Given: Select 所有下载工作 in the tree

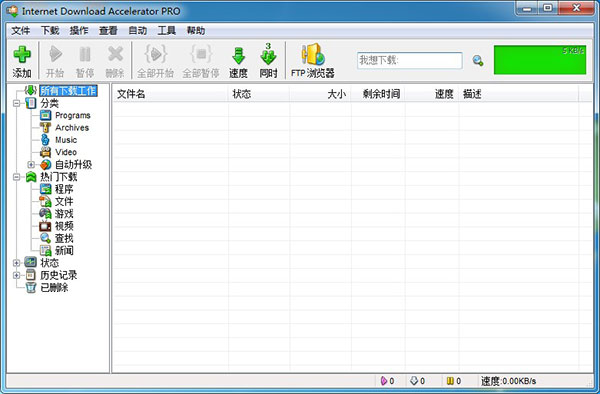Looking at the screenshot, I should click(68, 91).
